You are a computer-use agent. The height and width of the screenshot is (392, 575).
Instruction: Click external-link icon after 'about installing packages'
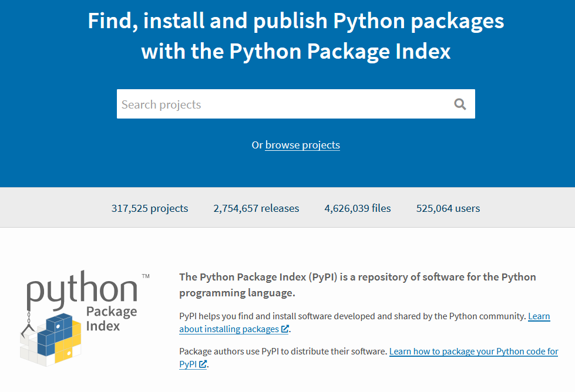point(285,329)
